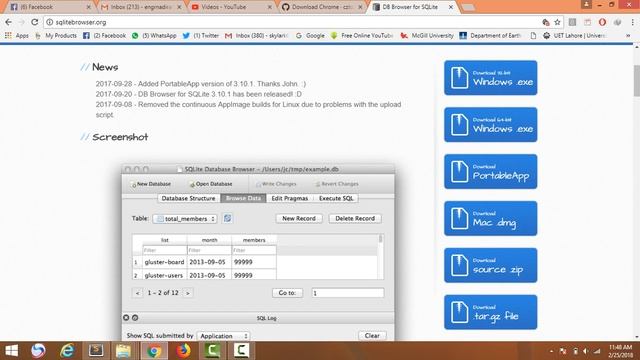Open the UET Lahore bookmark
The height and width of the screenshot is (360, 640).
tap(575, 36)
